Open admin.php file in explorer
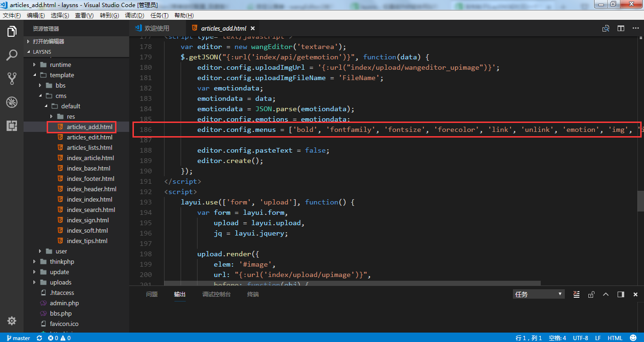644x342 pixels. click(64, 303)
